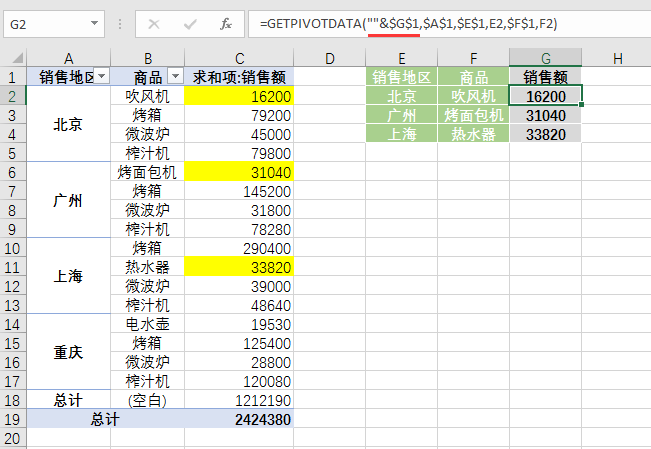Click cell with value 19530
Screen dimensions: 651x449
pos(239,324)
